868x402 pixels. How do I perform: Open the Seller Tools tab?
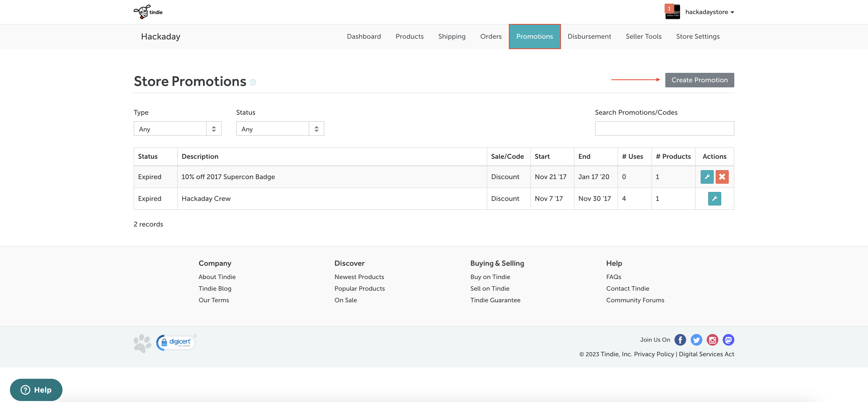pyautogui.click(x=643, y=36)
